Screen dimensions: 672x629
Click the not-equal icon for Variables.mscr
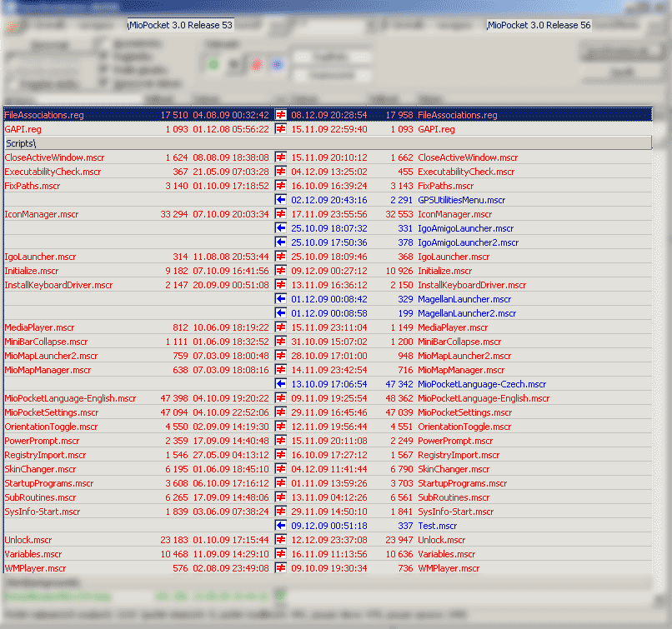(281, 554)
